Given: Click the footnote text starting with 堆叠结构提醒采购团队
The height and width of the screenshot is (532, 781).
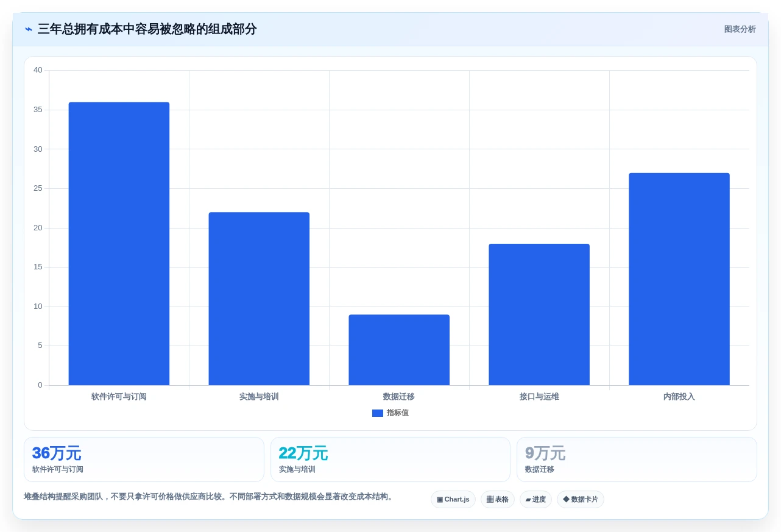Looking at the screenshot, I should click(x=210, y=497).
